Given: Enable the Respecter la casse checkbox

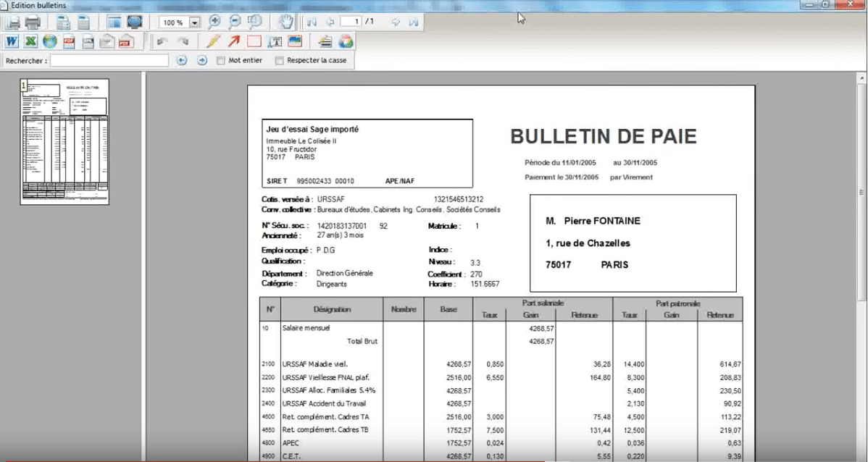Looking at the screenshot, I should pyautogui.click(x=280, y=60).
